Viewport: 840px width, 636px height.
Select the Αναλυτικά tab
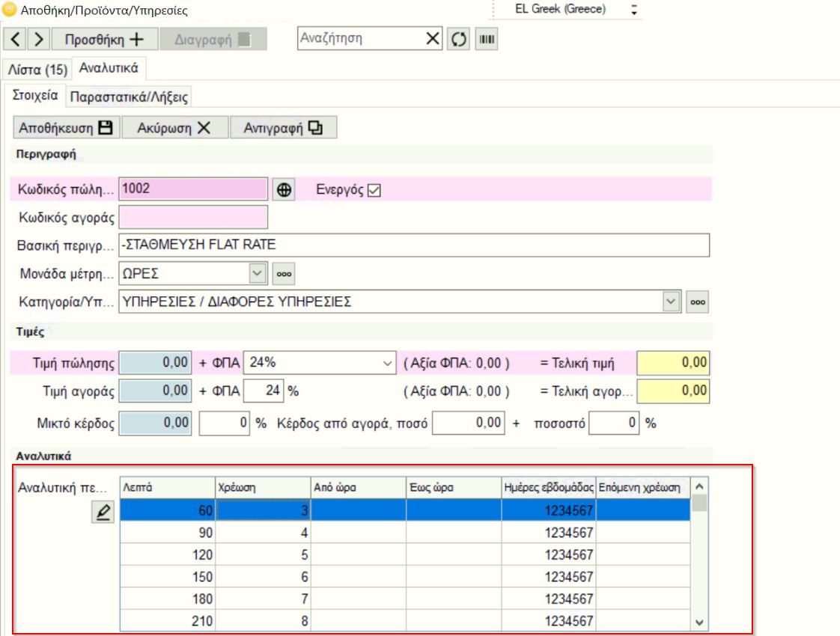109,68
